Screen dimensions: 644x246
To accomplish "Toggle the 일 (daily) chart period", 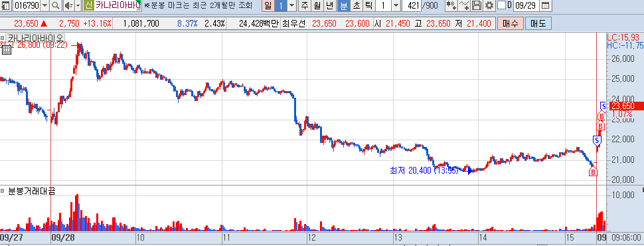I will click(268, 6).
